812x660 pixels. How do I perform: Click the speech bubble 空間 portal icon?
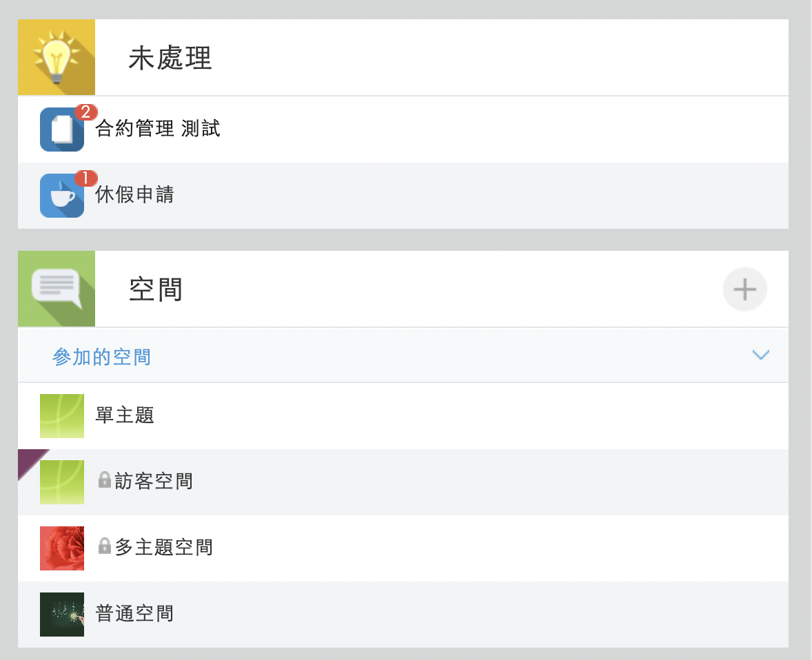coord(57,289)
